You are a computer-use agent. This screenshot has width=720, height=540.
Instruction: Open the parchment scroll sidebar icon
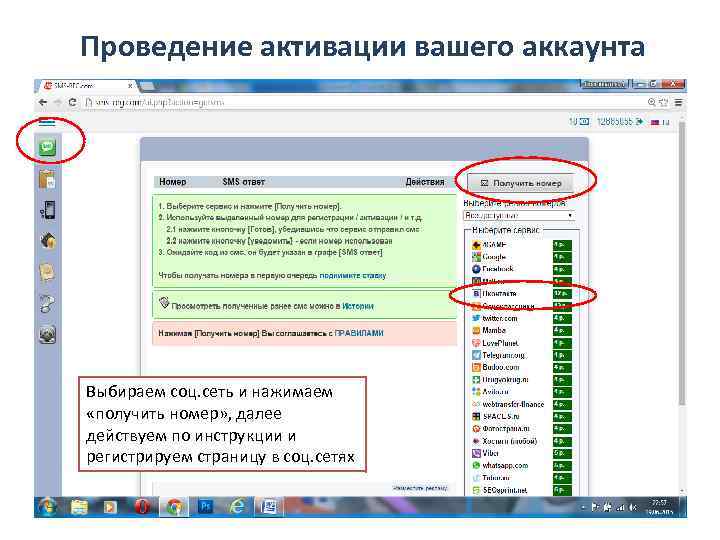click(47, 272)
